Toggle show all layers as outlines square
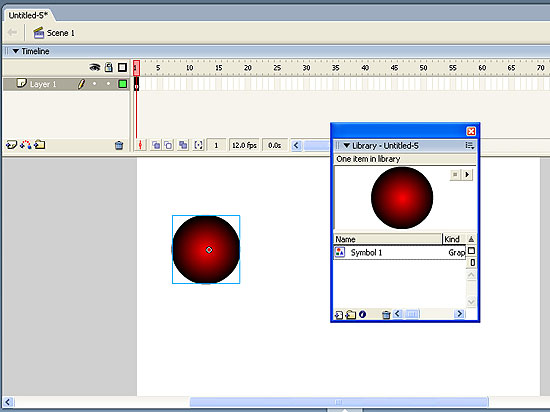 (122, 67)
